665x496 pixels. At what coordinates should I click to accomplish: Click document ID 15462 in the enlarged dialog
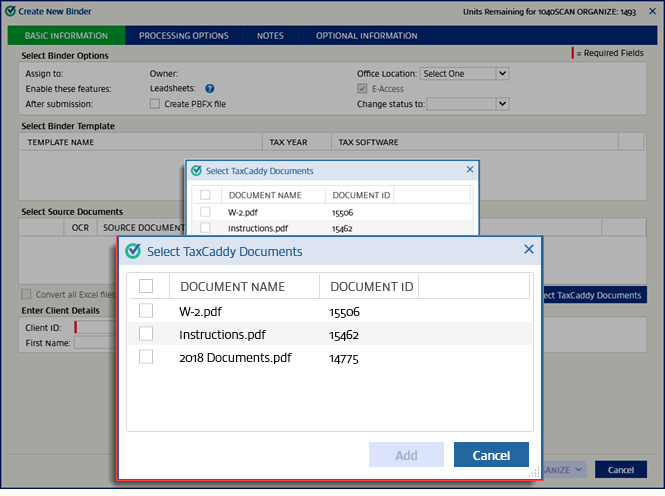click(x=344, y=335)
